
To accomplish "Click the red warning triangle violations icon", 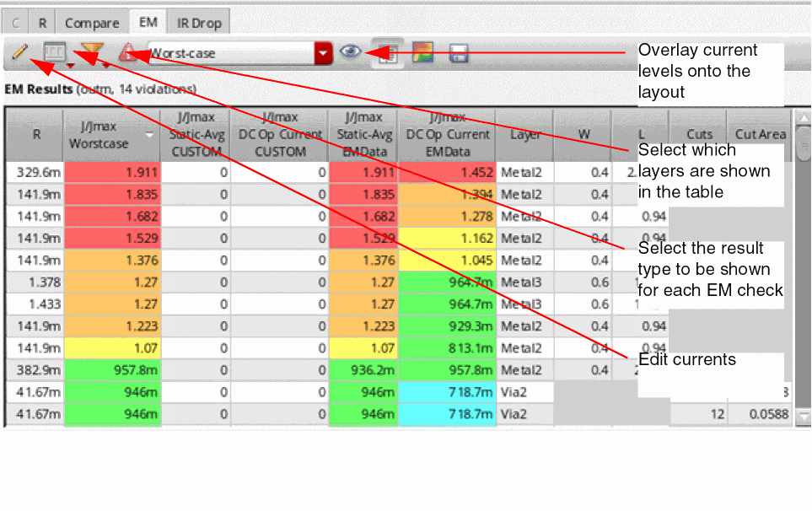I will [x=127, y=52].
